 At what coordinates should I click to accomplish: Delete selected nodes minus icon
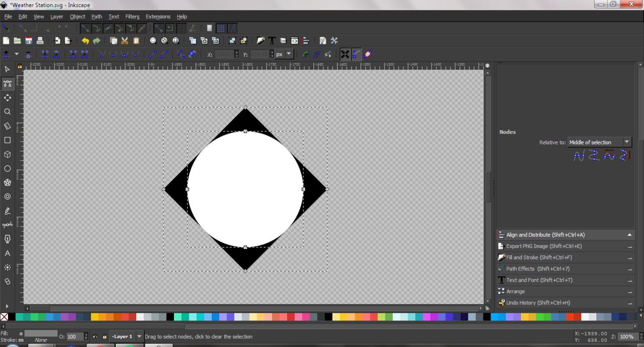pyautogui.click(x=28, y=54)
